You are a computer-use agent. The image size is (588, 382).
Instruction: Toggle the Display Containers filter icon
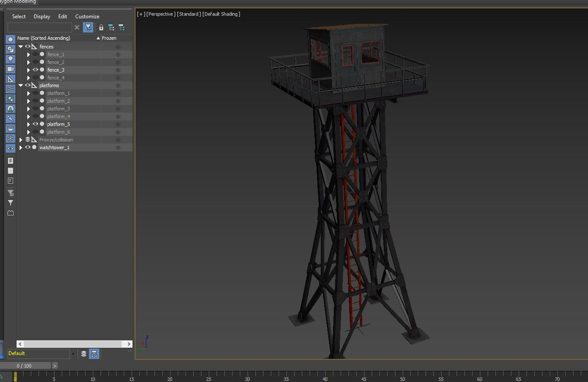pos(10,128)
